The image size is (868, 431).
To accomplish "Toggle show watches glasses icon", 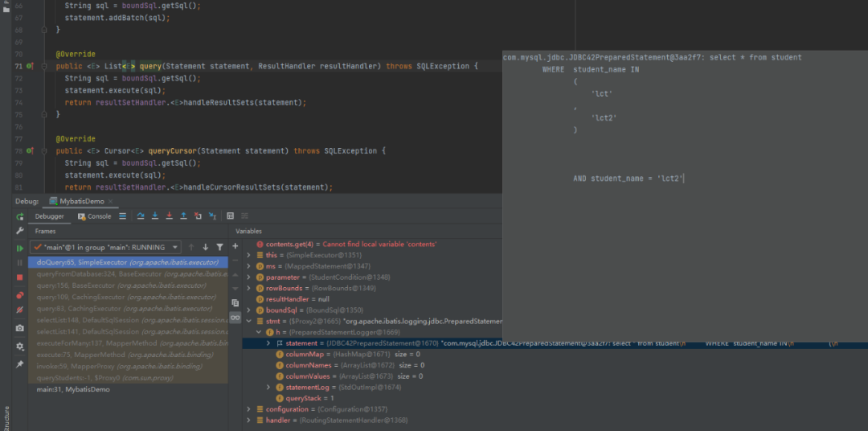I will (x=235, y=318).
